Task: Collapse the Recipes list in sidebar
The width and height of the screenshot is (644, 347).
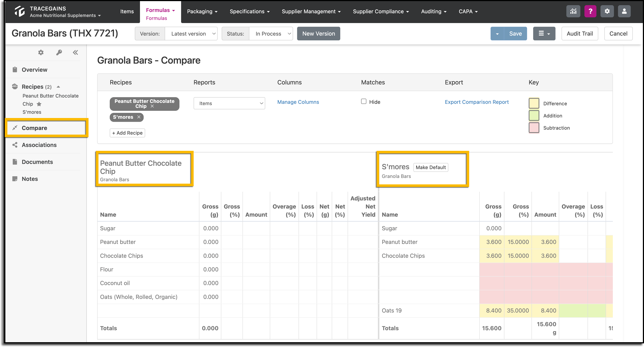Action: [58, 87]
